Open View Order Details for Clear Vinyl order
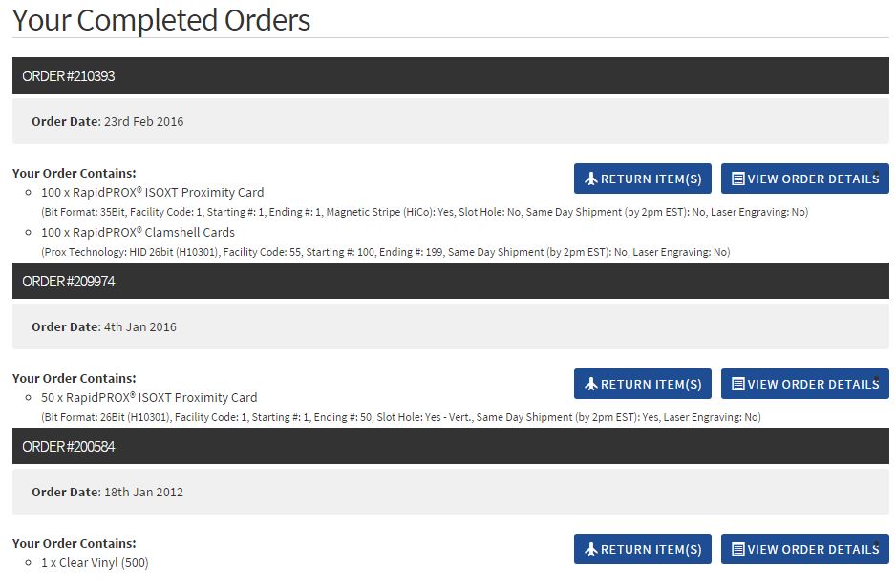896x588 pixels. click(804, 549)
